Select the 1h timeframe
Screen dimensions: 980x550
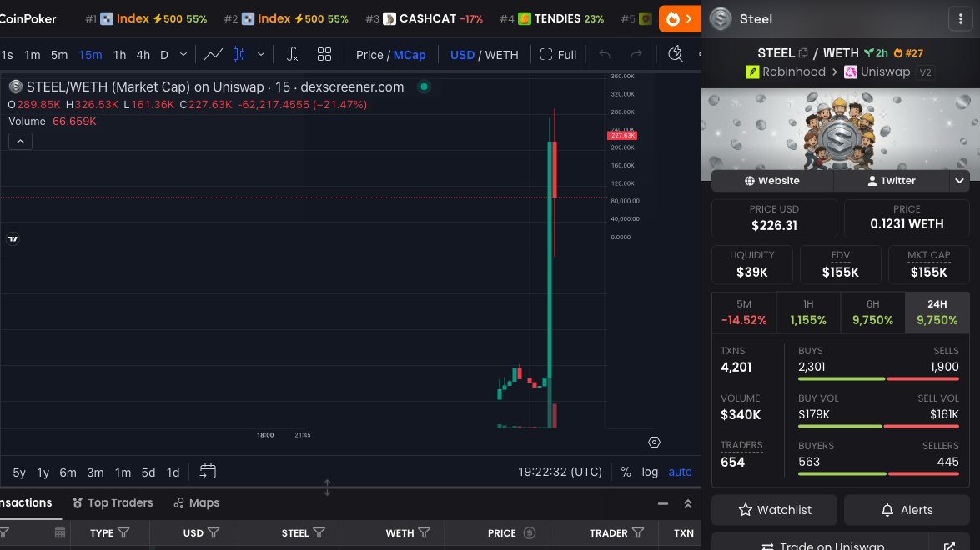[119, 55]
